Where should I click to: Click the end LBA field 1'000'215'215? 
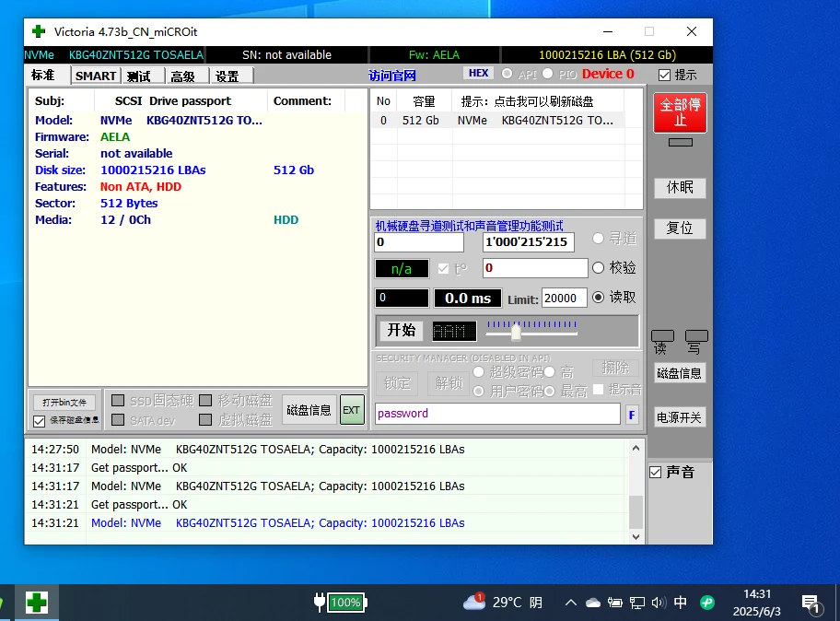(x=528, y=242)
